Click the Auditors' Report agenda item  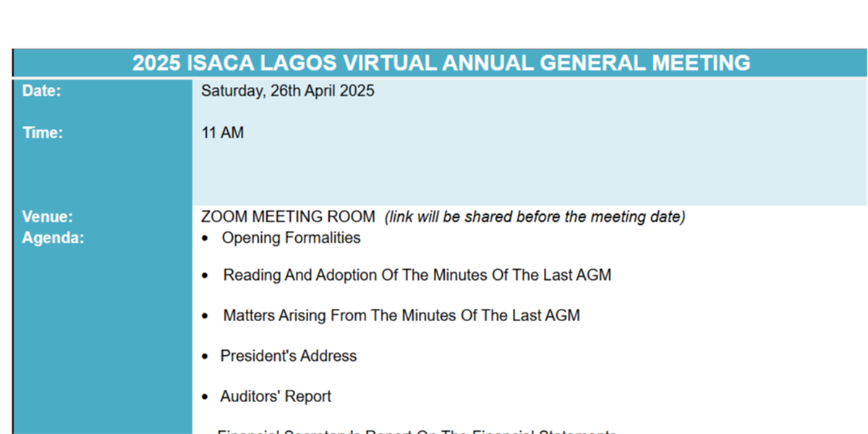(276, 397)
